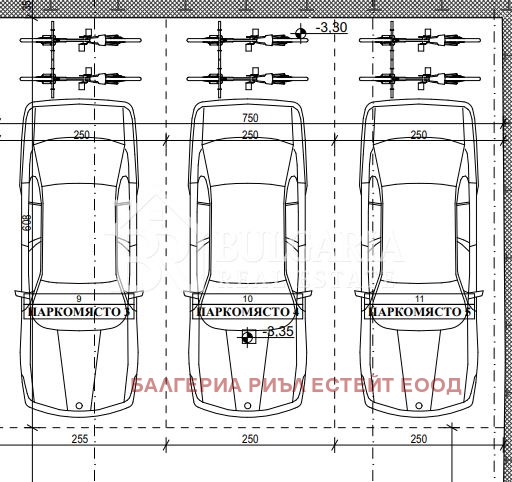Click the 255 dimension text
This screenshot has width=512, height=482.
(80, 439)
